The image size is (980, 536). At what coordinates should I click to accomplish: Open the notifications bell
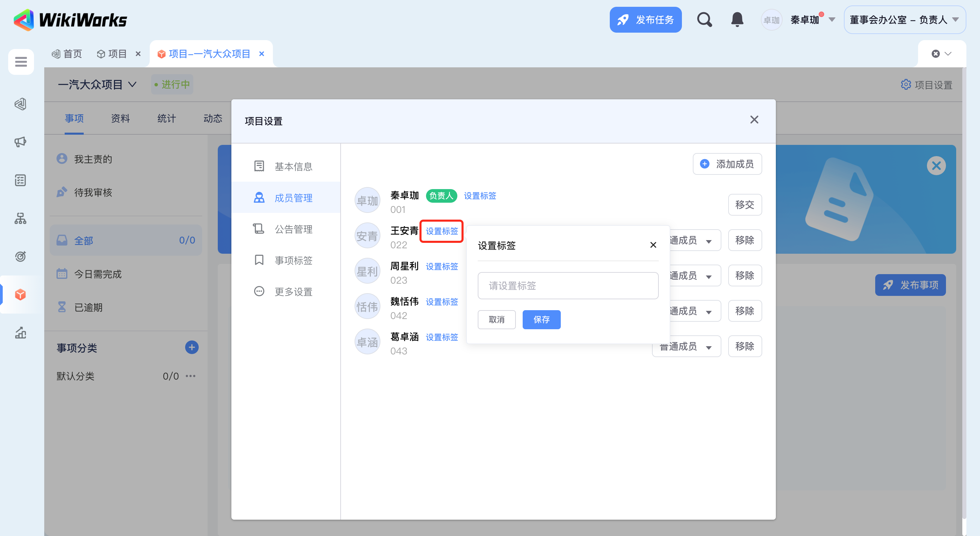tap(737, 19)
